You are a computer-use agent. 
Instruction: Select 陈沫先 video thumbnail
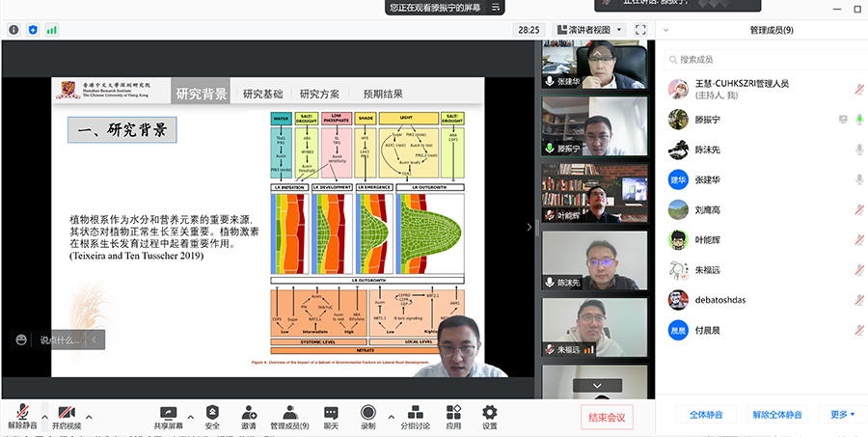pos(594,260)
